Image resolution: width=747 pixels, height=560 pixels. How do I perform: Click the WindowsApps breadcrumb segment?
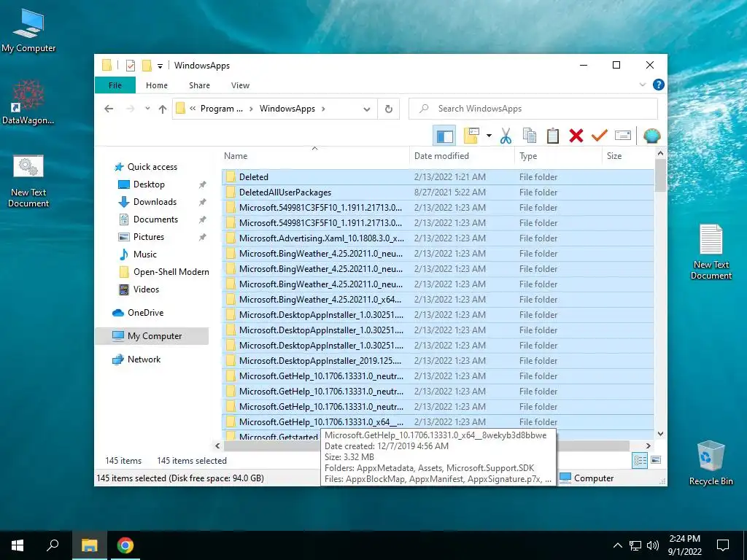point(287,109)
